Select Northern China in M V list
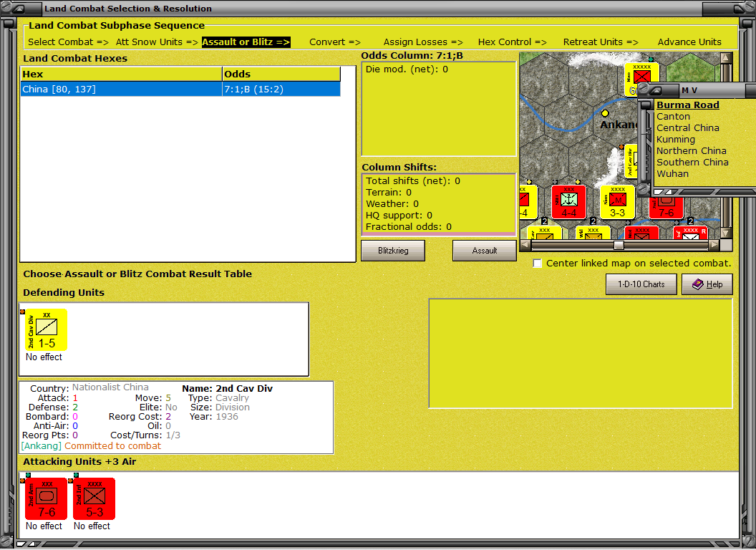The width and height of the screenshot is (756, 550). tap(691, 150)
